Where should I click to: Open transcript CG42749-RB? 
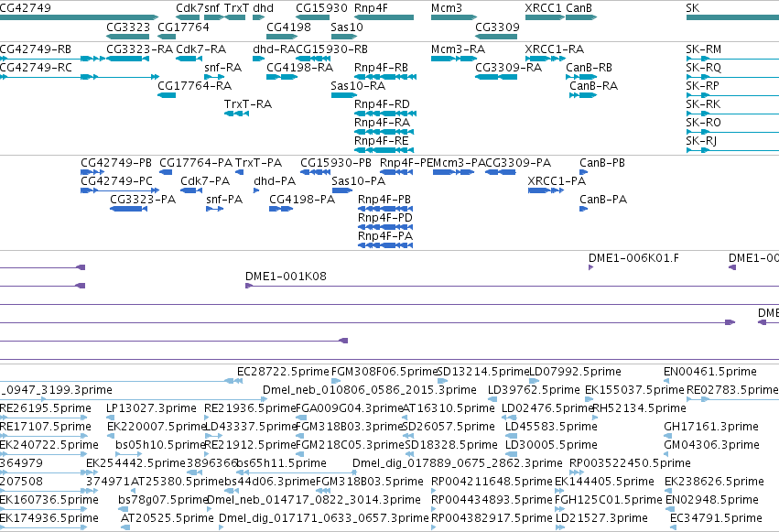(36, 49)
